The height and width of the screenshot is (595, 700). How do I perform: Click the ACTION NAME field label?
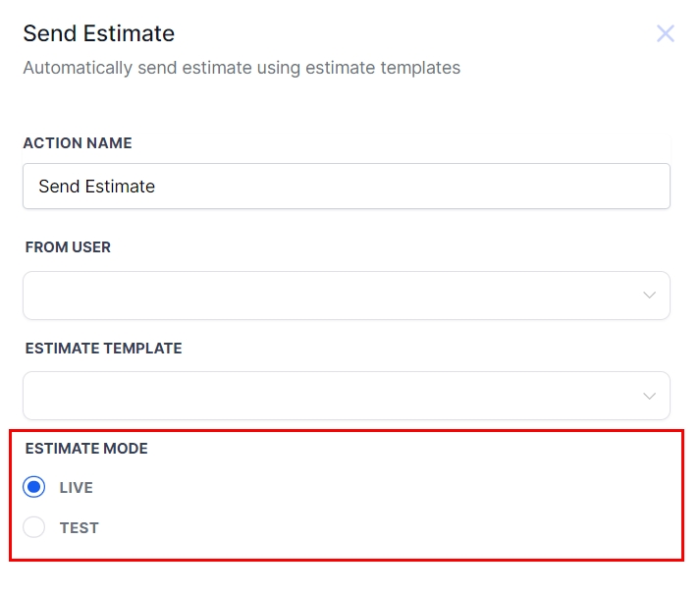click(78, 143)
